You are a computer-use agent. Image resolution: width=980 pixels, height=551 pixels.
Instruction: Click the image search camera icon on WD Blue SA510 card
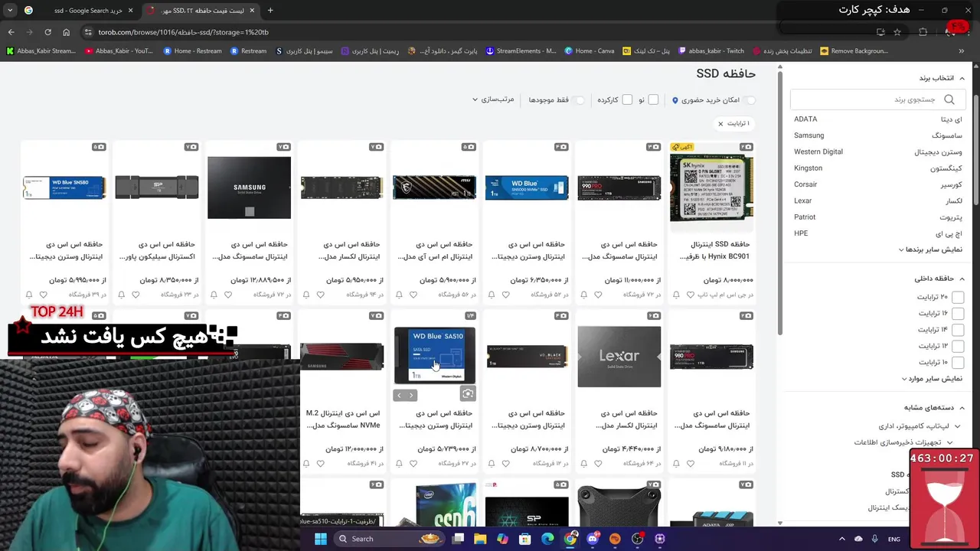pyautogui.click(x=468, y=394)
